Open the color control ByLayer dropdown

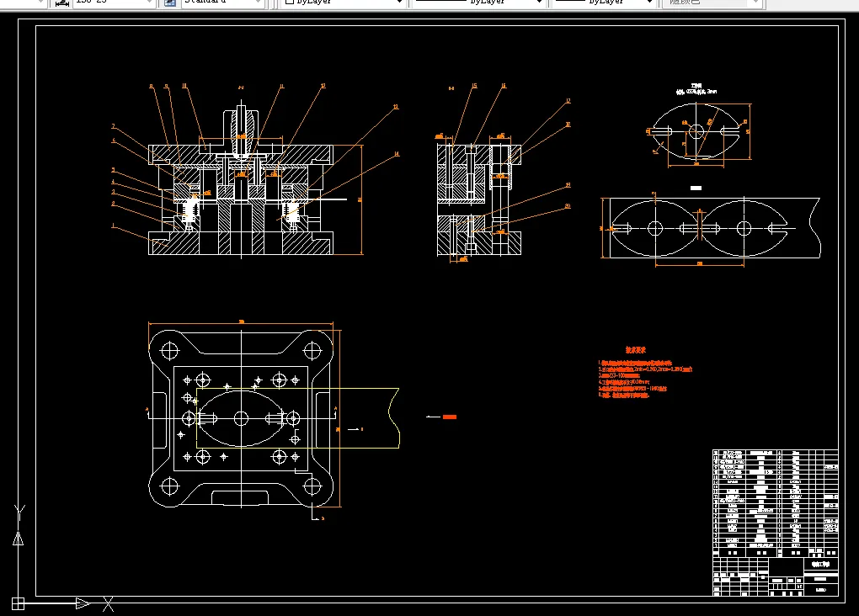point(344,3)
